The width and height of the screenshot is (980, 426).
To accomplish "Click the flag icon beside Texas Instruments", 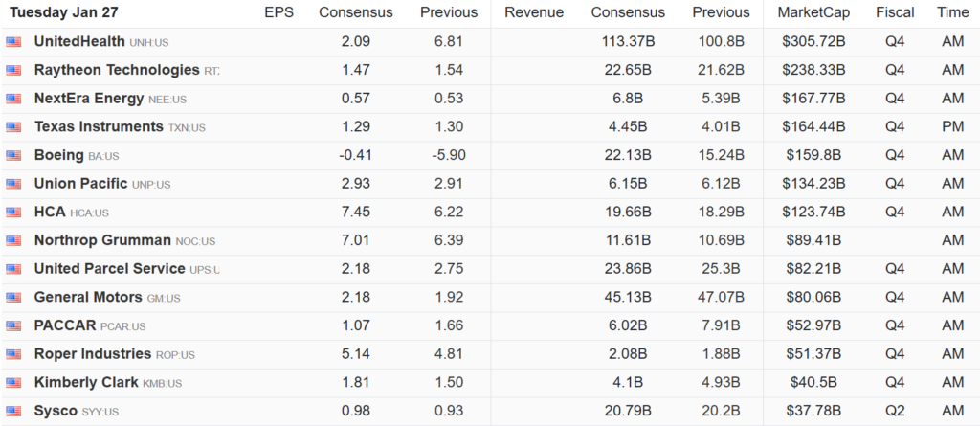I will tap(13, 127).
